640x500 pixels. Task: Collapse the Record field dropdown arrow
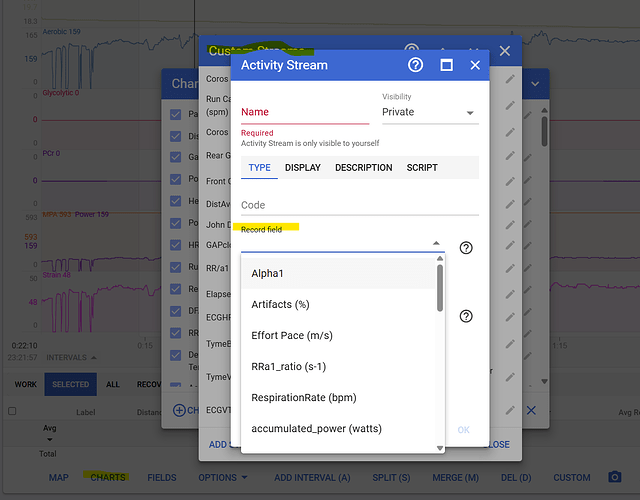point(436,243)
